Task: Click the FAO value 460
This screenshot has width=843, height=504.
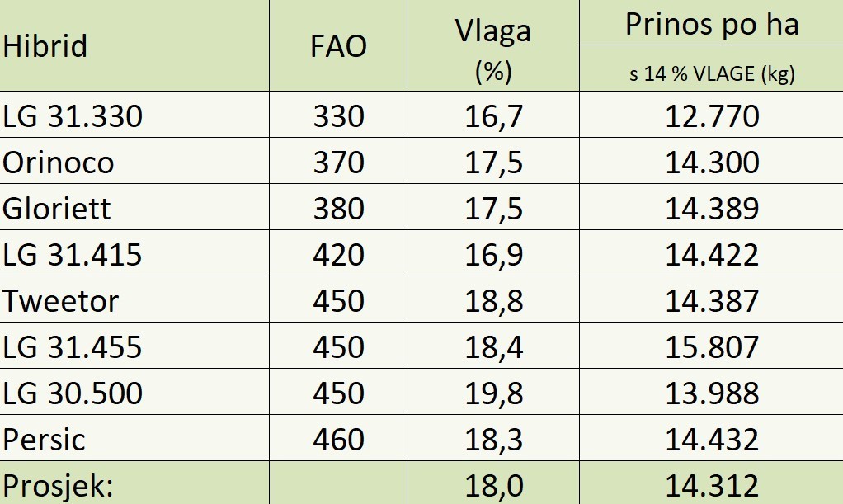Action: coord(338,440)
